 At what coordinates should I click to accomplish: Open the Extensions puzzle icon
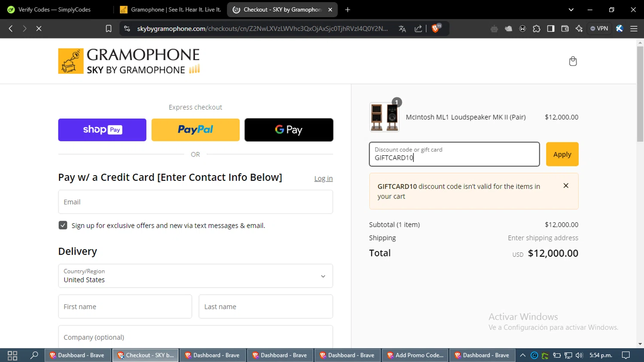[x=537, y=29]
